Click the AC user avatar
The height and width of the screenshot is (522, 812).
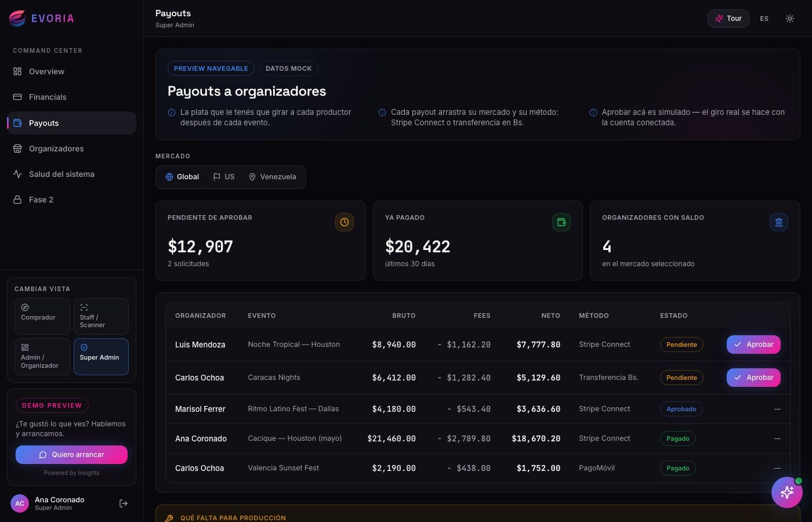click(20, 503)
